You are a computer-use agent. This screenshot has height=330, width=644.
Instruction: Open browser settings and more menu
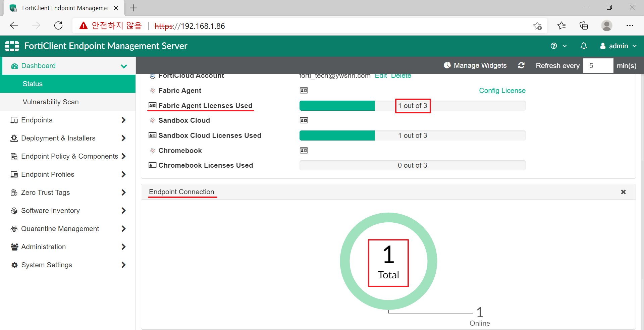click(x=630, y=25)
